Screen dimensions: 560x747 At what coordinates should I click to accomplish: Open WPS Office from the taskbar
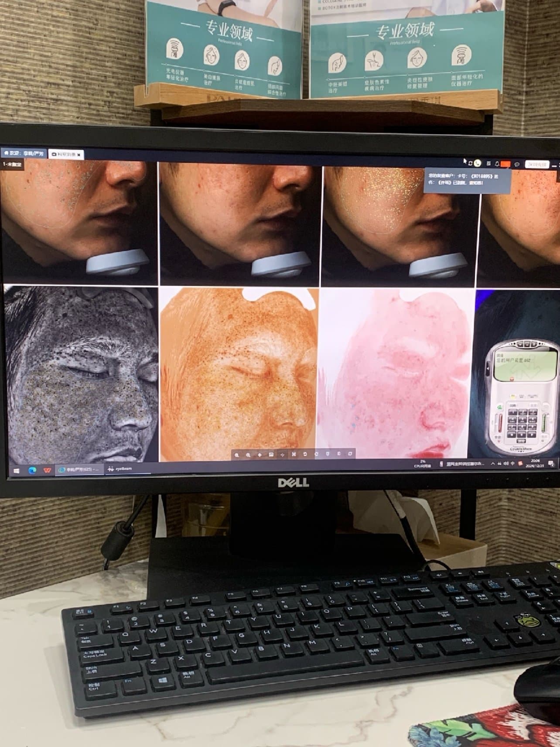point(47,470)
